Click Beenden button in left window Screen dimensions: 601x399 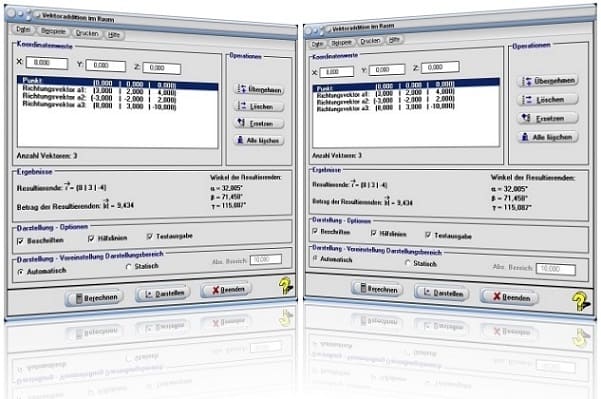tap(226, 290)
